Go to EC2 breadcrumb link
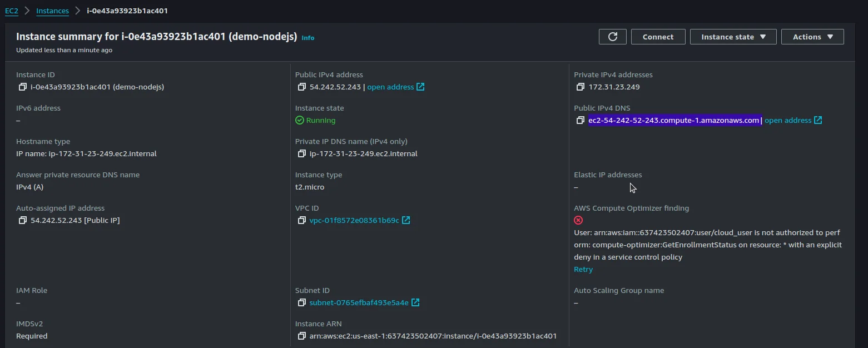The height and width of the screenshot is (348, 868). [x=12, y=11]
